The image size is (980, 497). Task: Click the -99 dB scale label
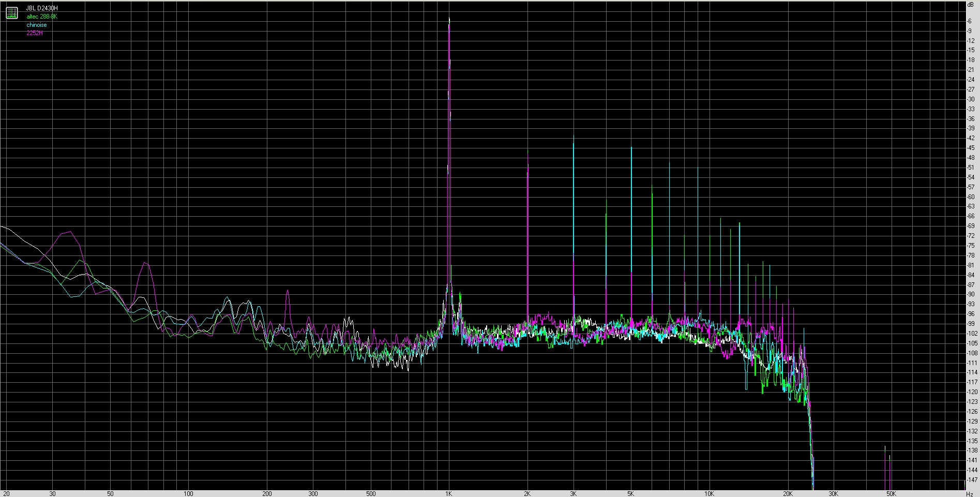point(971,324)
